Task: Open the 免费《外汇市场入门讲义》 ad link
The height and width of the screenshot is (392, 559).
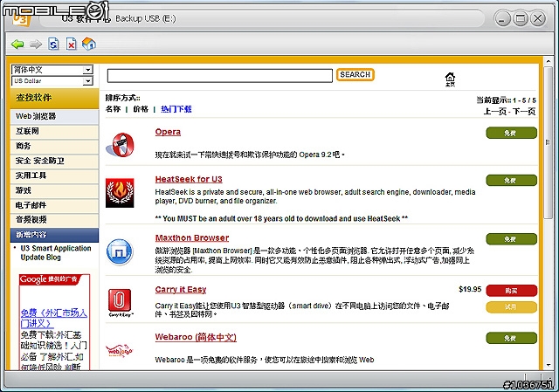Action: tap(54, 319)
